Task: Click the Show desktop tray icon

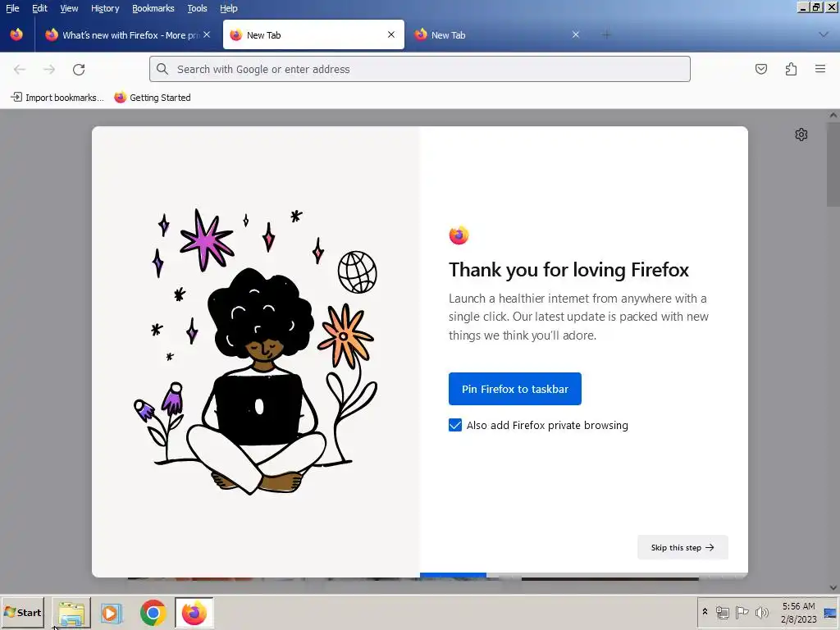Action: 830,612
